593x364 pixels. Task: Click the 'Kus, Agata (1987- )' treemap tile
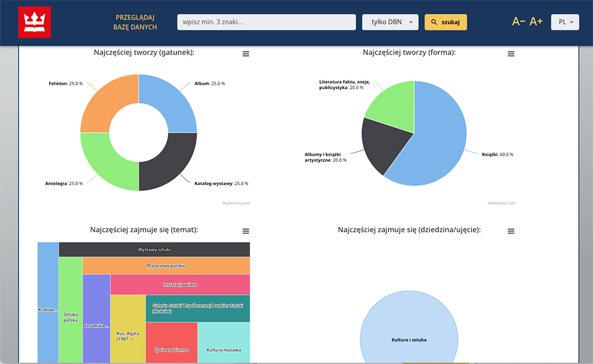128,329
